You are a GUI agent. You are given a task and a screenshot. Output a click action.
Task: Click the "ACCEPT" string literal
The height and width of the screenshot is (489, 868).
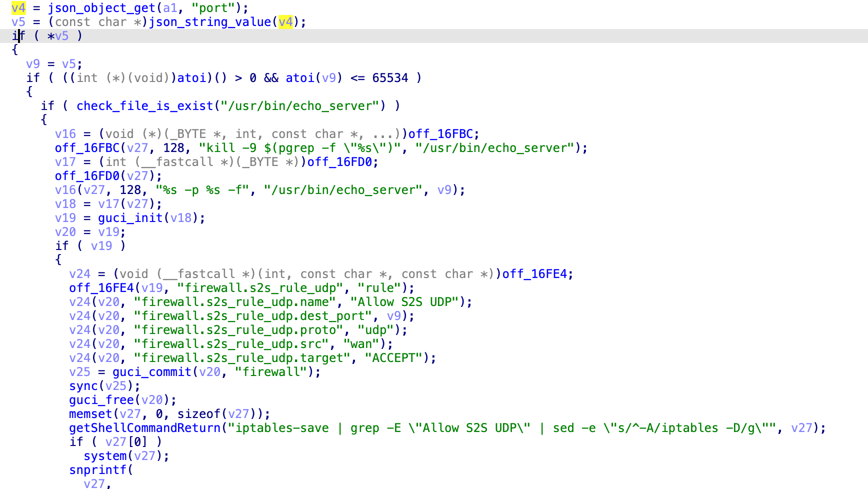pyautogui.click(x=393, y=358)
